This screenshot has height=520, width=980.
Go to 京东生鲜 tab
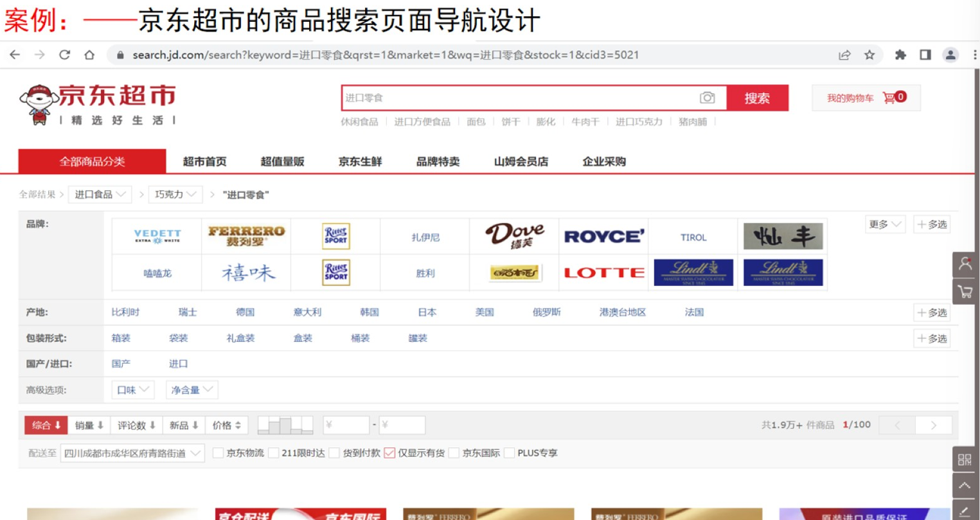pos(360,161)
